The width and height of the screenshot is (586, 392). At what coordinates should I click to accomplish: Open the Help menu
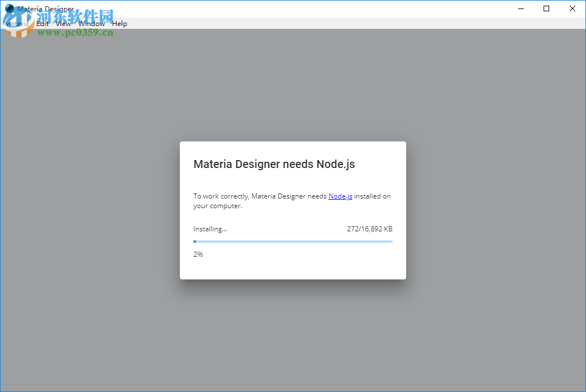[119, 24]
